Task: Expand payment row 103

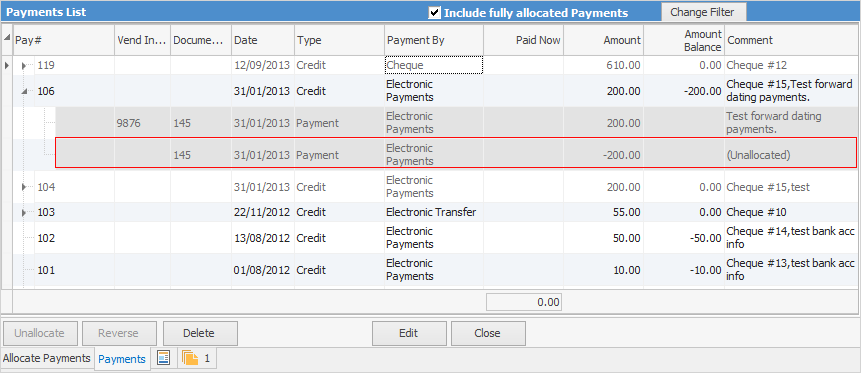Action: [24, 212]
